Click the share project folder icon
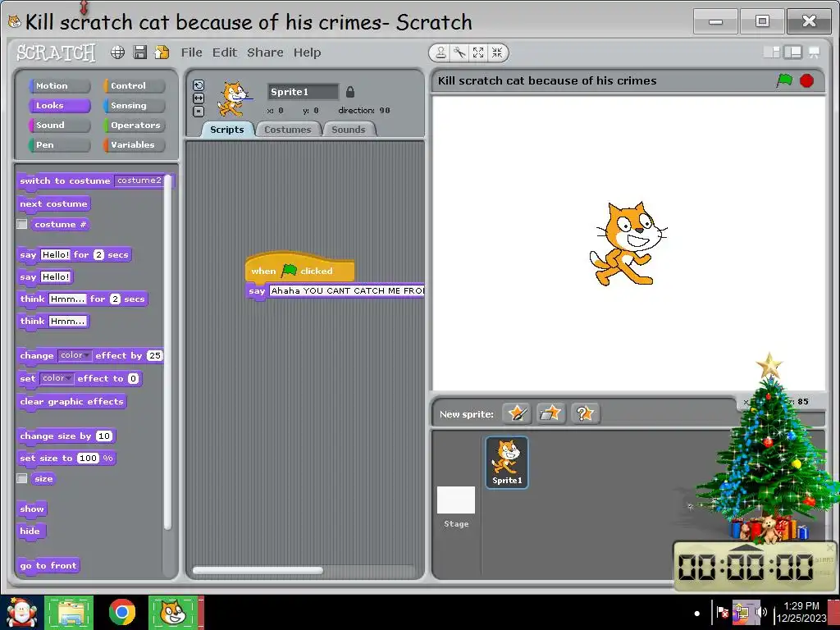 162,52
